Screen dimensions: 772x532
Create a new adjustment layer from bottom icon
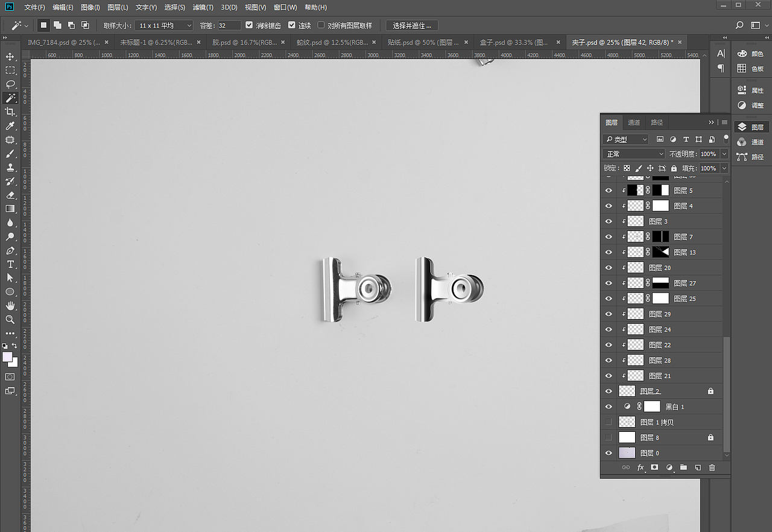[x=669, y=467]
